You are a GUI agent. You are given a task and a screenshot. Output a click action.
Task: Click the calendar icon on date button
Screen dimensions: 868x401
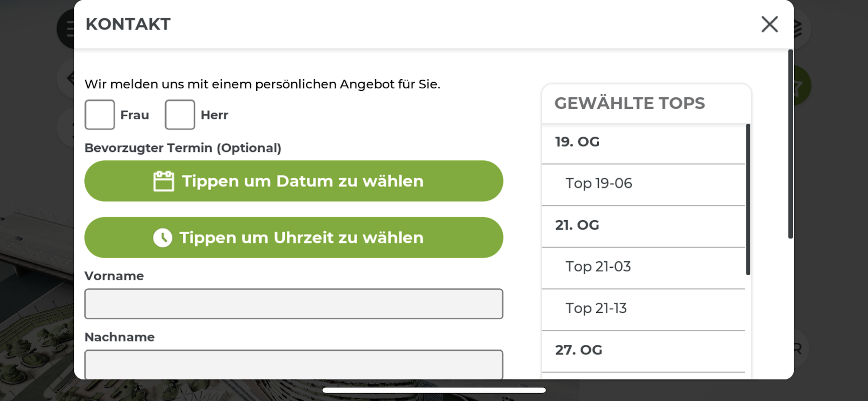pyautogui.click(x=163, y=181)
